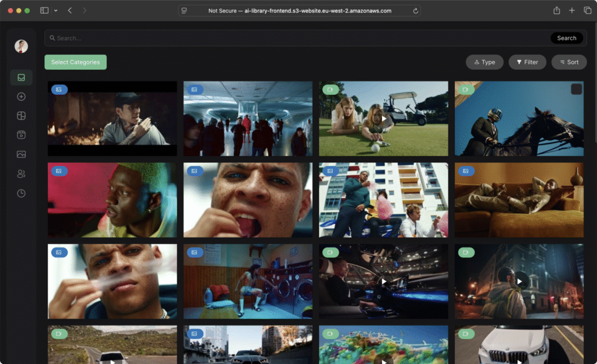Open the history clock sidebar icon

click(22, 193)
